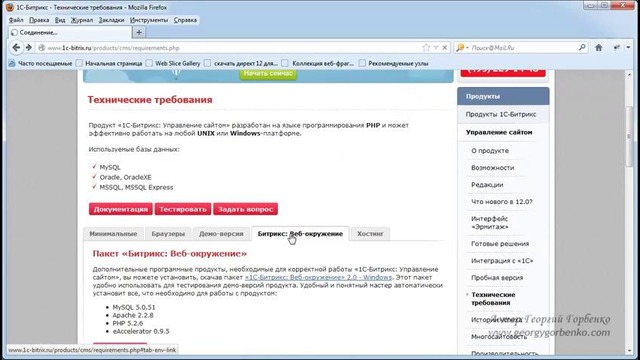Open Web Slice Gallery bookmark
This screenshot has height=360, width=640.
pyautogui.click(x=173, y=63)
